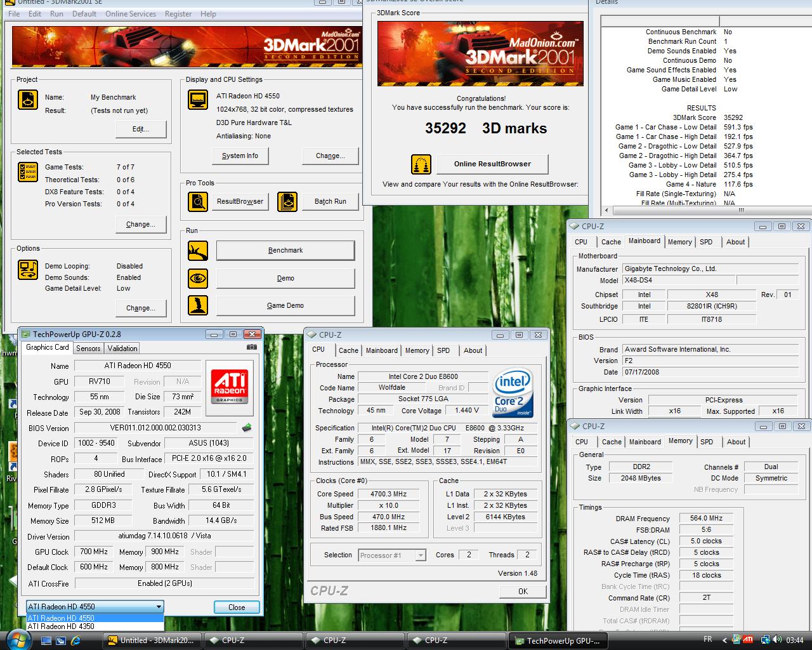Click the ATI tray icon

[x=748, y=640]
